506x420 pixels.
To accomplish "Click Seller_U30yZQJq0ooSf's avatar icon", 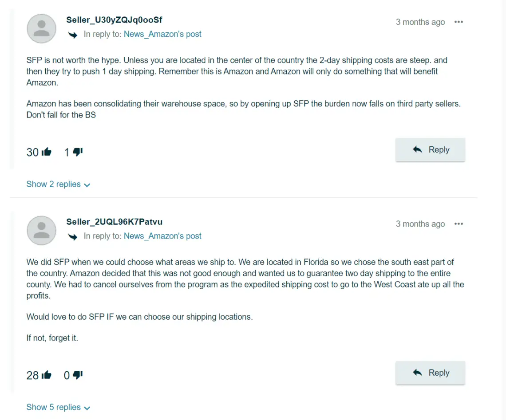I will pyautogui.click(x=41, y=28).
